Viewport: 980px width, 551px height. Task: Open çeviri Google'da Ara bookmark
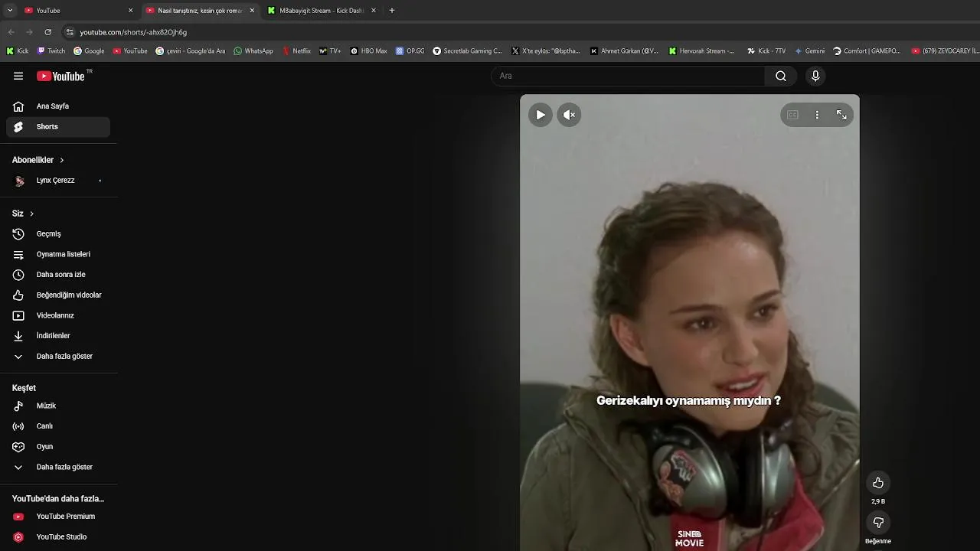point(191,51)
